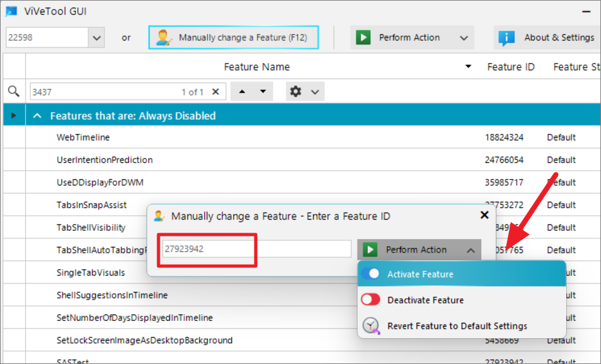Viewport: 601px width, 364px height.
Task: Close the Manually change a Feature dialog
Action: click(484, 215)
